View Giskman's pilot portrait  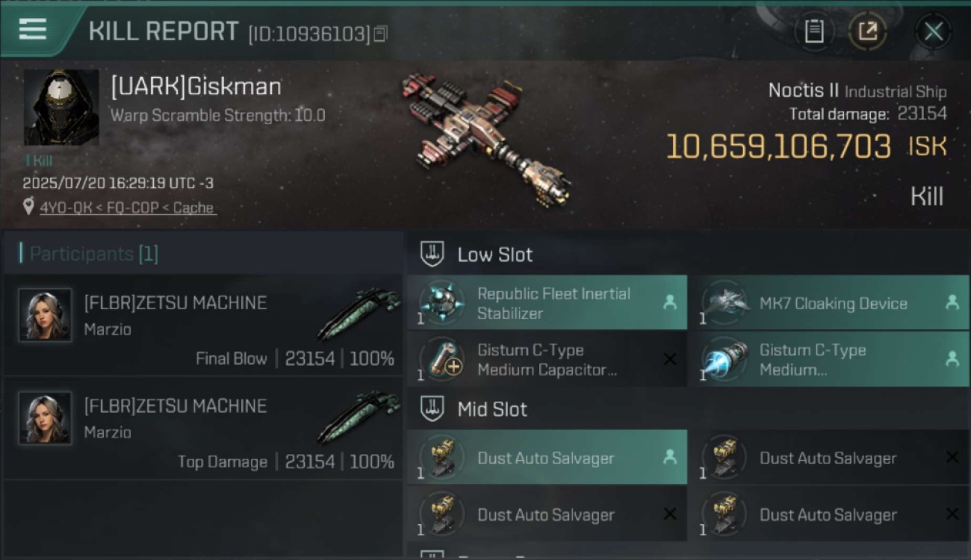coord(61,108)
